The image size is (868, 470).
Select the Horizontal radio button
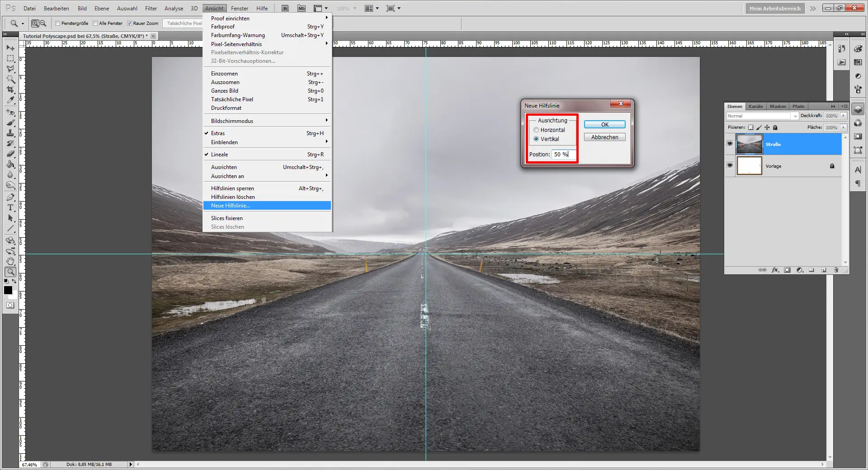[536, 130]
